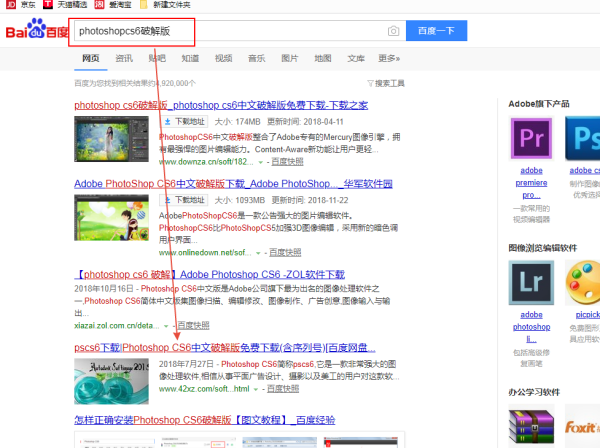Click the Adobe Premiere Pr icon
Image resolution: width=600 pixels, height=448 pixels.
pyautogui.click(x=532, y=138)
